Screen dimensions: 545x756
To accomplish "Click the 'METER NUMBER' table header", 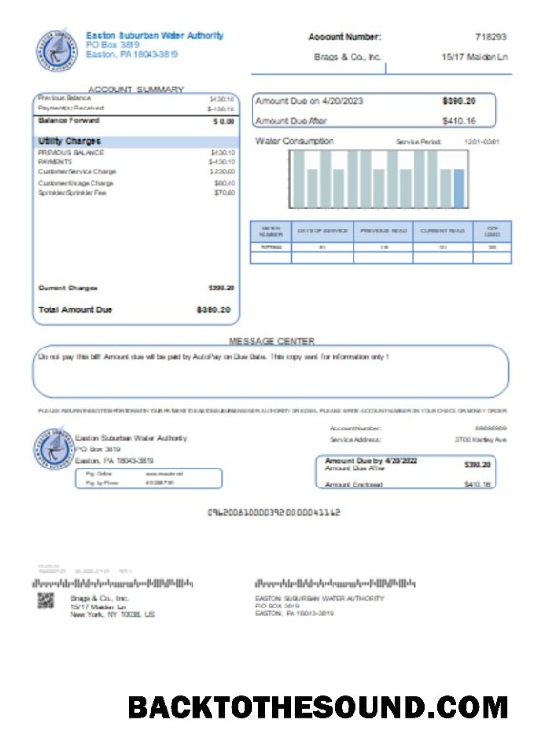I will point(271,231).
